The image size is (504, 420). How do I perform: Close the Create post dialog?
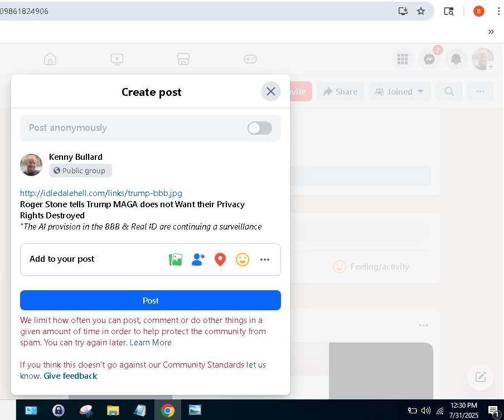[x=271, y=91]
